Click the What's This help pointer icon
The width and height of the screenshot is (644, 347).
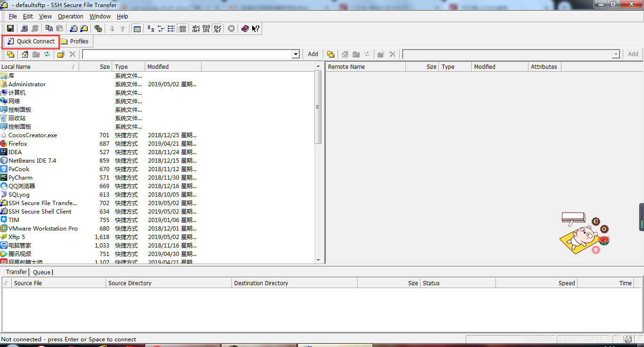tap(256, 29)
